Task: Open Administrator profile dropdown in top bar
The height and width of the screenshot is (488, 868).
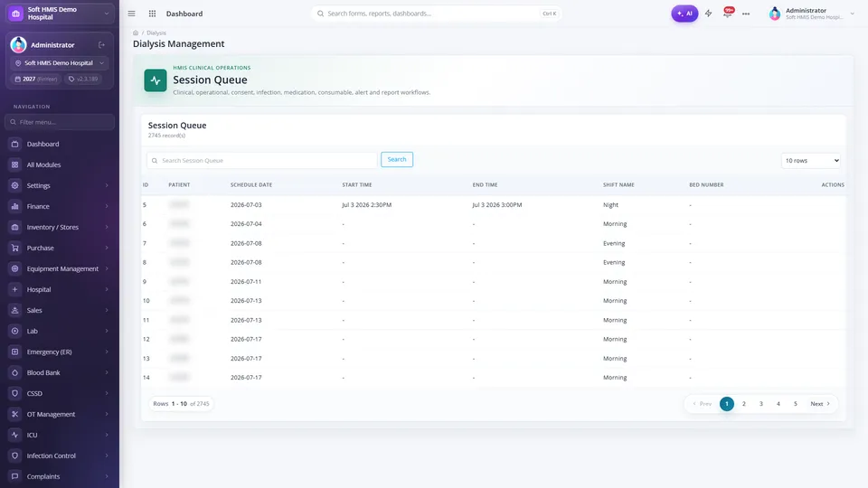Action: 812,14
